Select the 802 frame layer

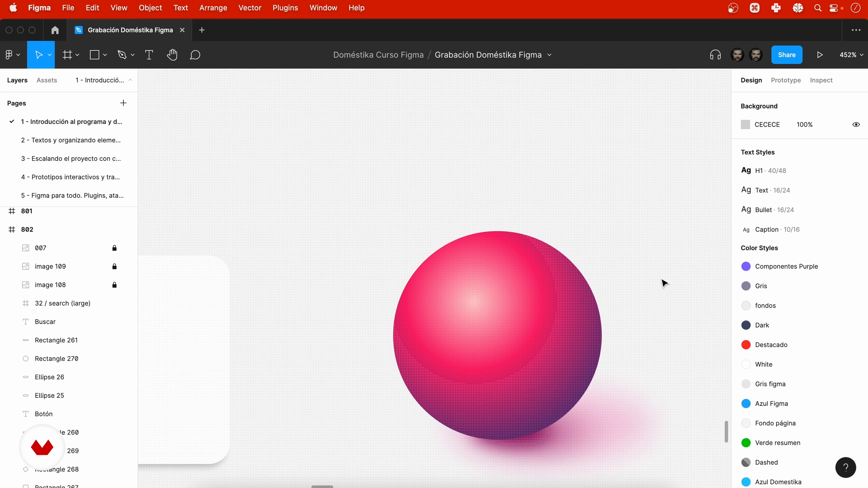click(x=69, y=229)
